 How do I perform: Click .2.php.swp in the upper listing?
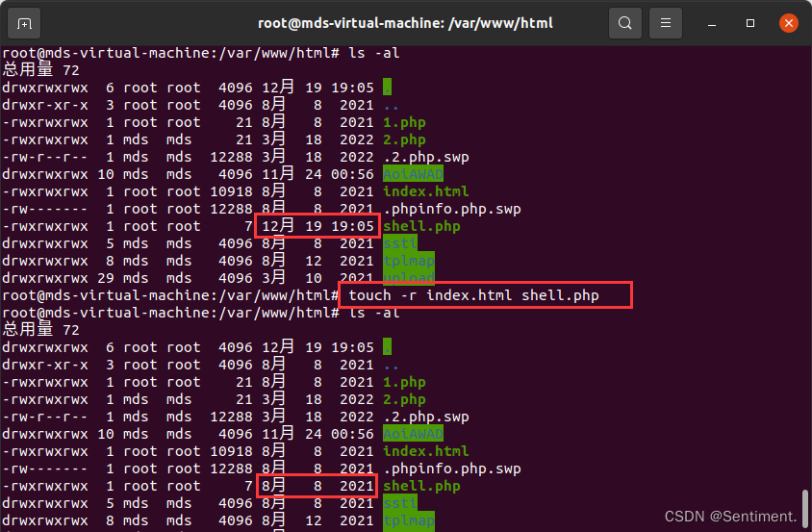coord(426,158)
